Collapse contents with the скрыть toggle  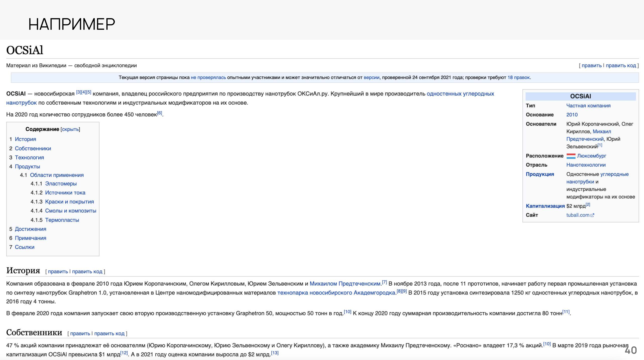pyautogui.click(x=70, y=129)
